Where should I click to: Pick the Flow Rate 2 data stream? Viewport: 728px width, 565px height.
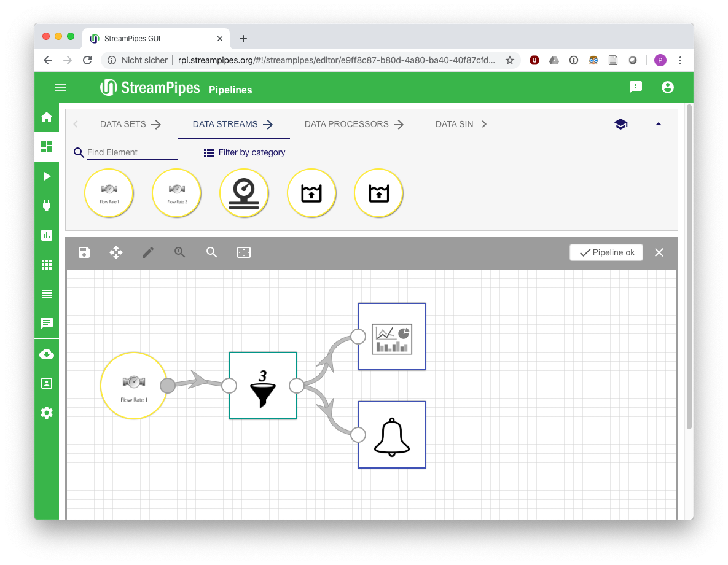pos(177,193)
